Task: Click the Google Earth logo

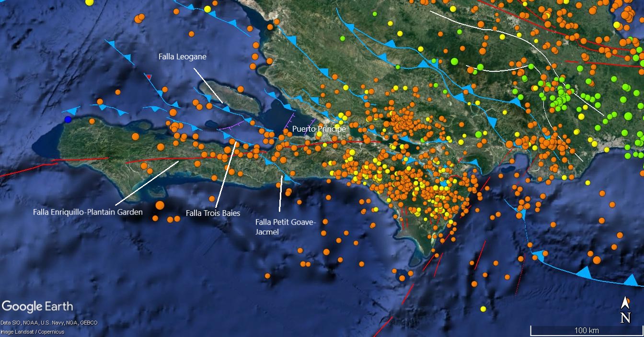Action: (37, 307)
